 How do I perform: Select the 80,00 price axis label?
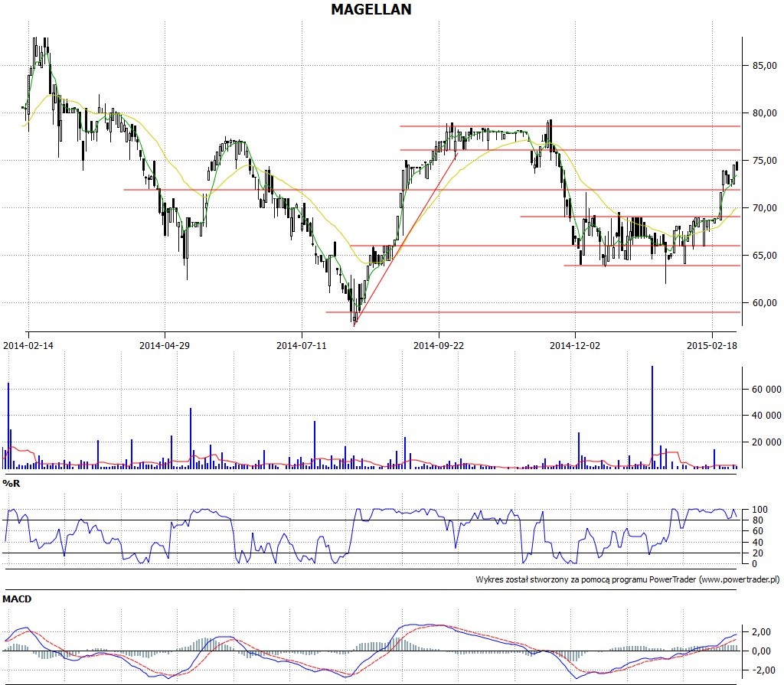[765, 113]
